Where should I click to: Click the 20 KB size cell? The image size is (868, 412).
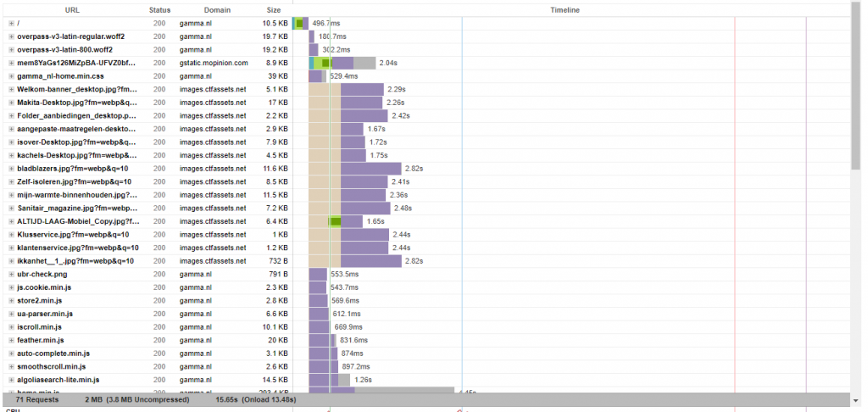tap(277, 340)
